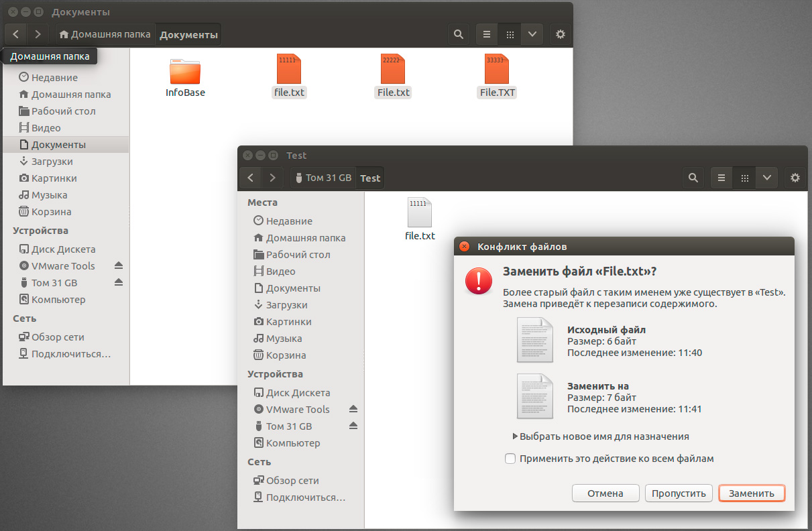Image resolution: width=812 pixels, height=531 pixels.
Task: Open Загрузки in Test window sidebar
Action: tap(286, 305)
